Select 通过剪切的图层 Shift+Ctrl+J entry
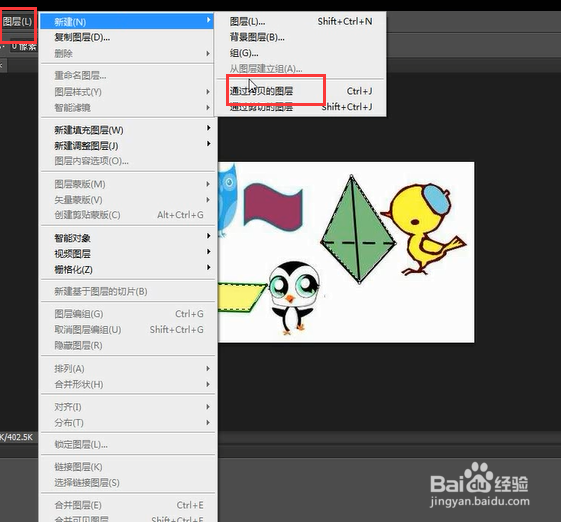Screen dimensions: 561x522 click(x=301, y=107)
